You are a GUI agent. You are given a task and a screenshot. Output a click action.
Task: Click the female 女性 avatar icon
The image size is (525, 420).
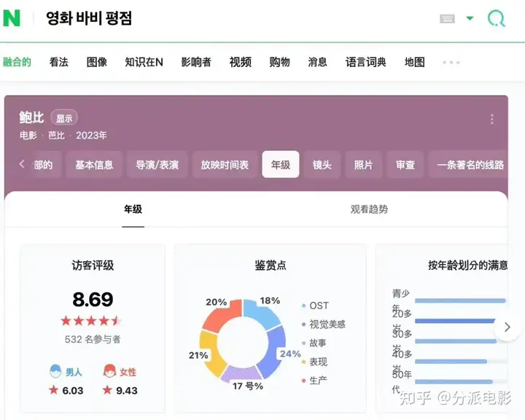[109, 371]
